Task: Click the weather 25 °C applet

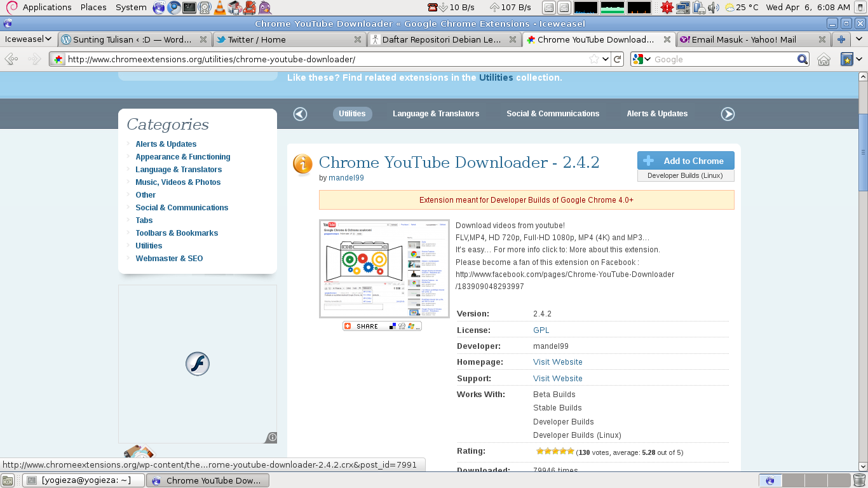Action: pyautogui.click(x=742, y=8)
